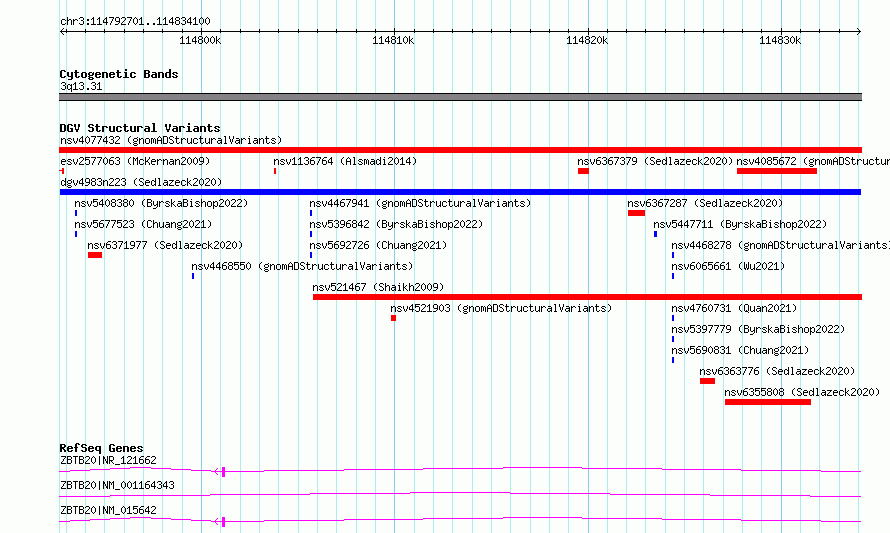890x533 pixels.
Task: Click the nsv521467 (Shaikh2009) label
Action: point(378,287)
